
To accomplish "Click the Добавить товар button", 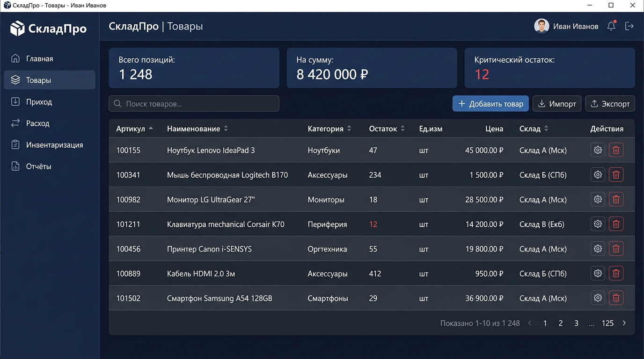I will tap(490, 104).
